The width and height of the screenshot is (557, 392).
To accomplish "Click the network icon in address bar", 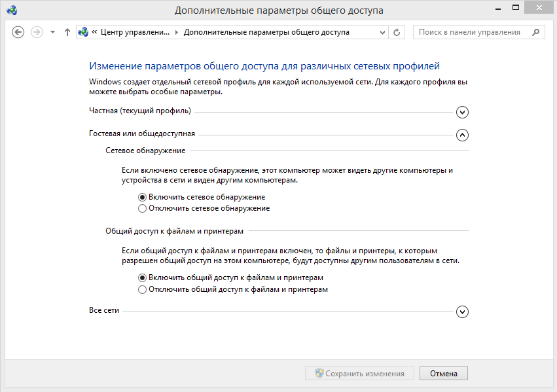I will coord(83,32).
